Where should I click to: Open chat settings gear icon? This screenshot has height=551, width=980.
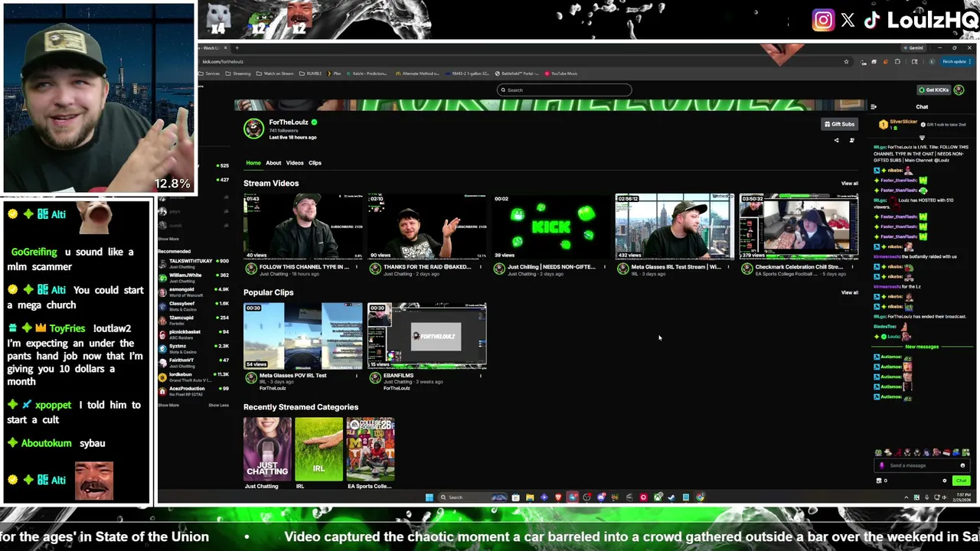944,481
